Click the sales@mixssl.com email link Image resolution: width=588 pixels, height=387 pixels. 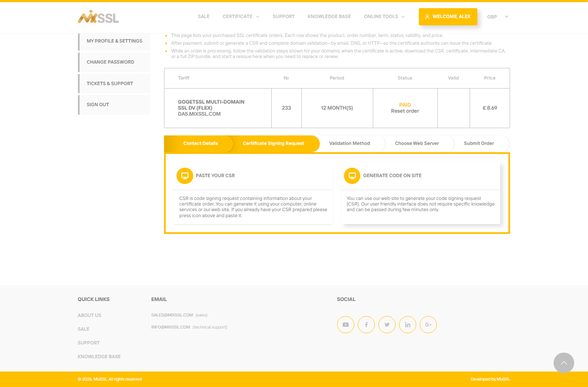[172, 315]
